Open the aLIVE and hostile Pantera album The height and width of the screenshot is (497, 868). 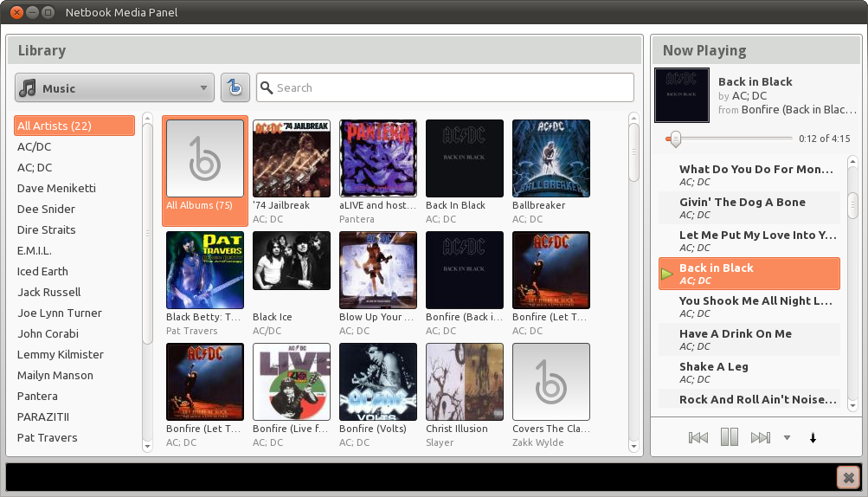378,158
